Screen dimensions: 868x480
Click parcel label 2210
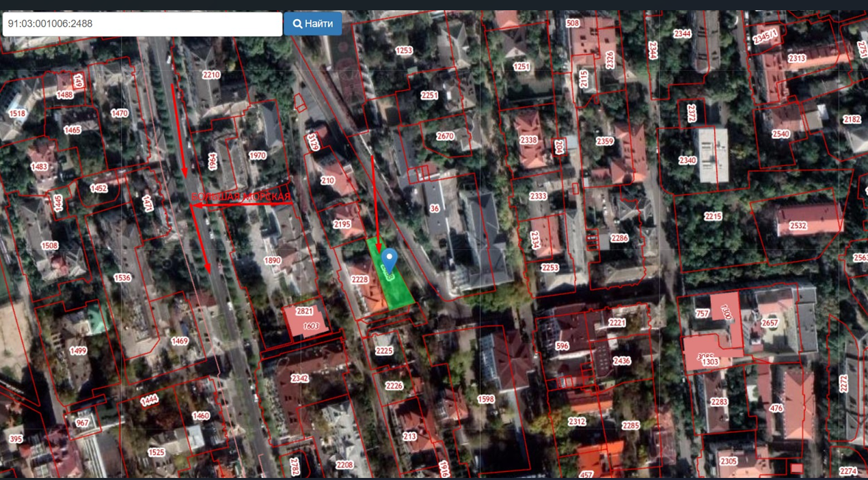(x=211, y=75)
